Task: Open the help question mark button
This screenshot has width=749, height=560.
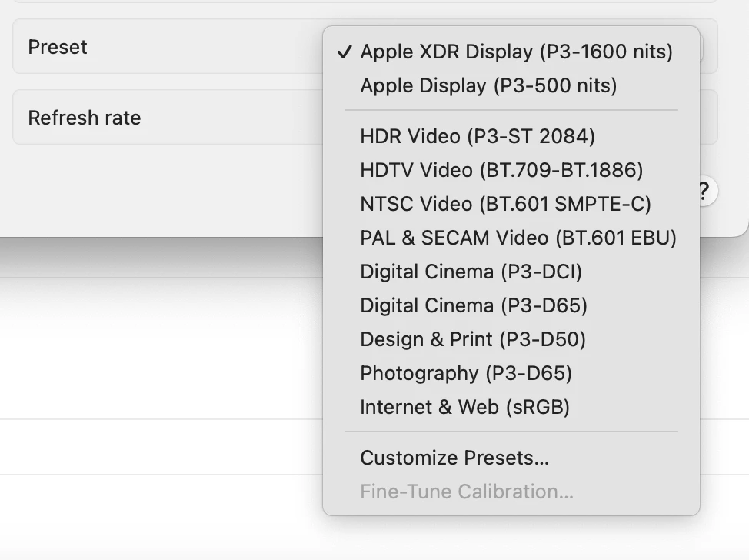Action: [x=704, y=192]
